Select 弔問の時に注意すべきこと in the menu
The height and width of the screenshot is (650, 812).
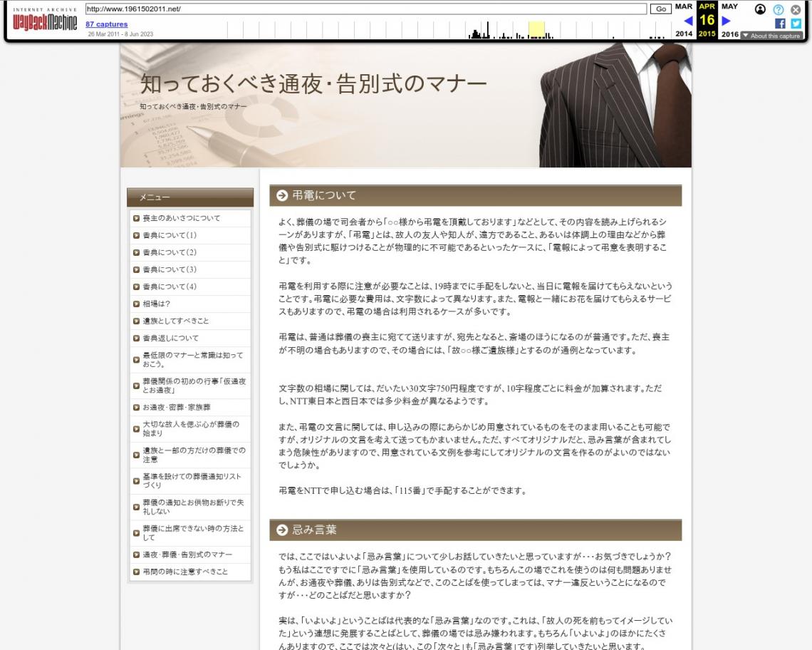point(185,572)
